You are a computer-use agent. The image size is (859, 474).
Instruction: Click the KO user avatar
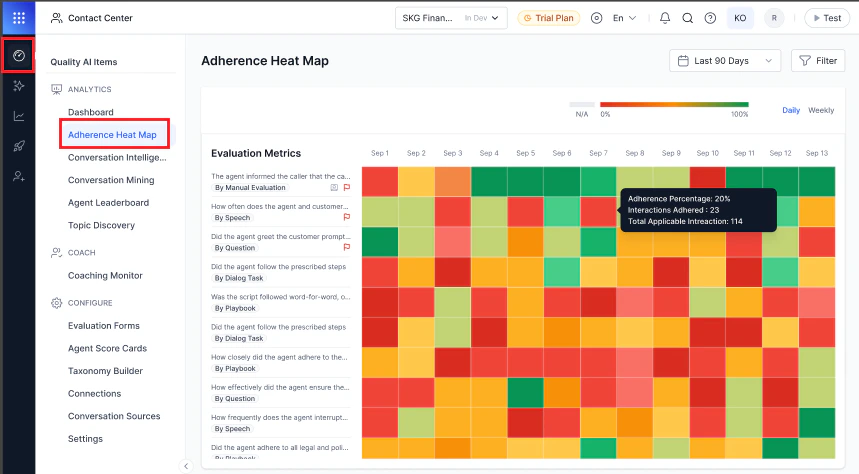740,18
